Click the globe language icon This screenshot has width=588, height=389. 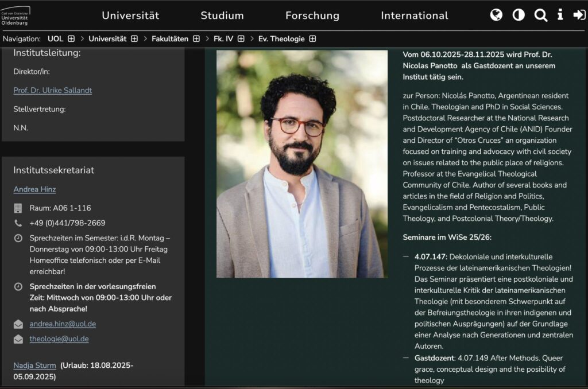pos(496,15)
